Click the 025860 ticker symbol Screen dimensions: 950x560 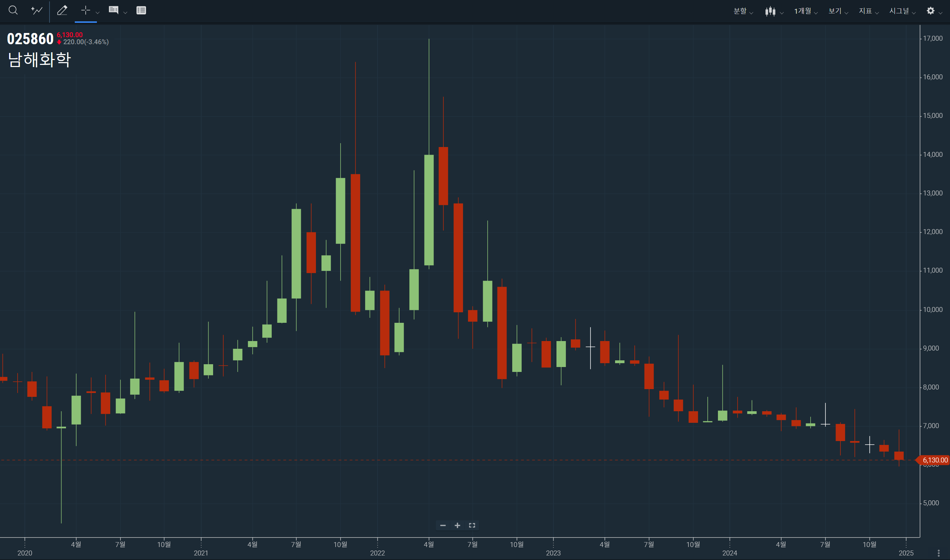point(30,39)
